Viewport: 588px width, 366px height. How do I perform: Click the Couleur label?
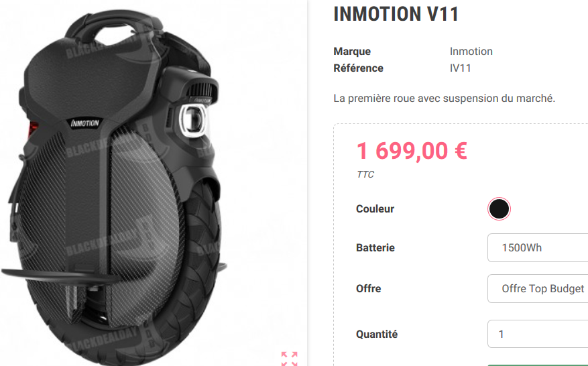point(375,209)
